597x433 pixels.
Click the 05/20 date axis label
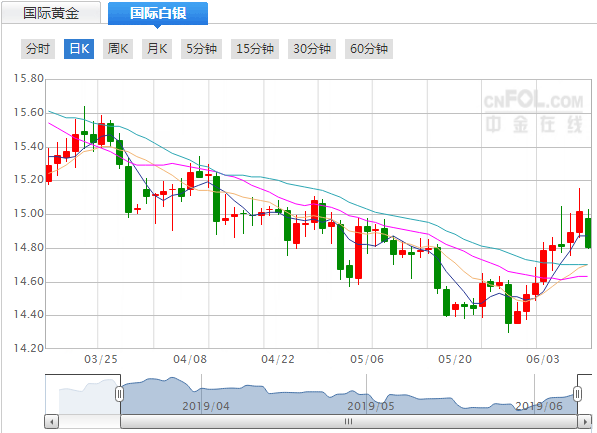[455, 359]
